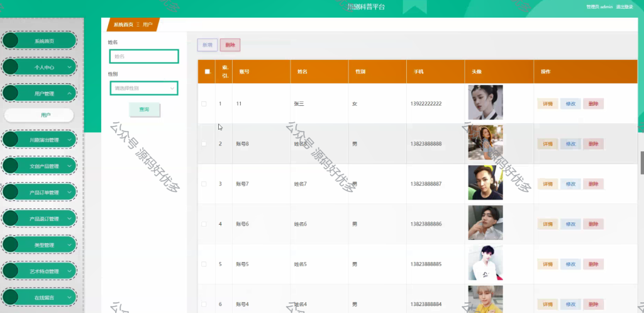The width and height of the screenshot is (644, 313).
Task: Click the dark circle icon beside 系统首页
Action: pos(10,41)
